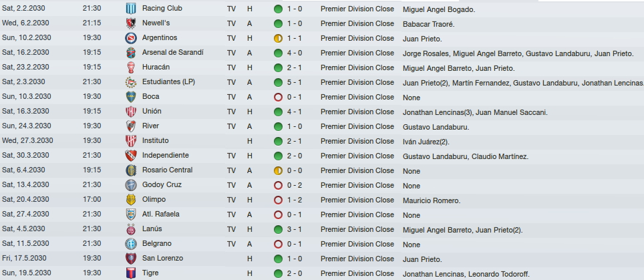The width and height of the screenshot is (644, 280).
Task: Open the Arsenal de Sarandí team page
Action: click(x=172, y=52)
